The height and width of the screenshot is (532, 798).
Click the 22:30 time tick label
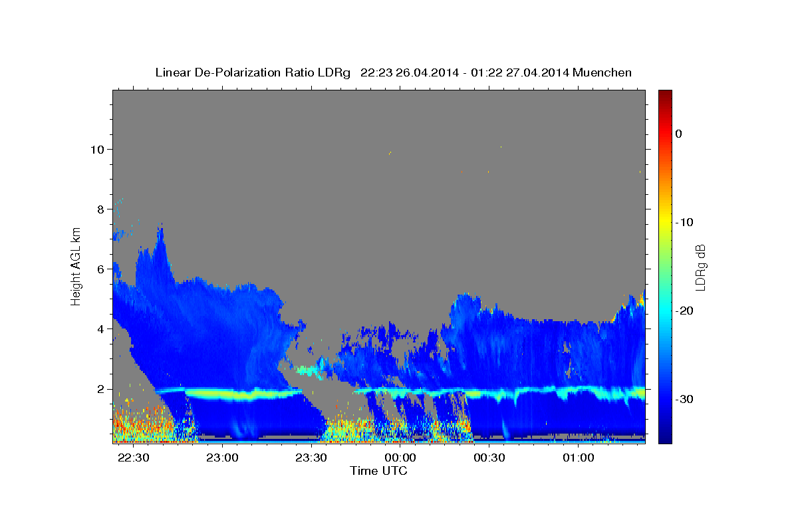(134, 458)
